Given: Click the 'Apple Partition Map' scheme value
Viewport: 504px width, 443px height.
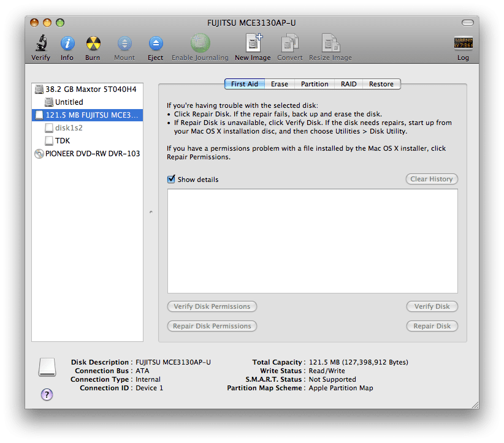Looking at the screenshot, I should point(341,388).
